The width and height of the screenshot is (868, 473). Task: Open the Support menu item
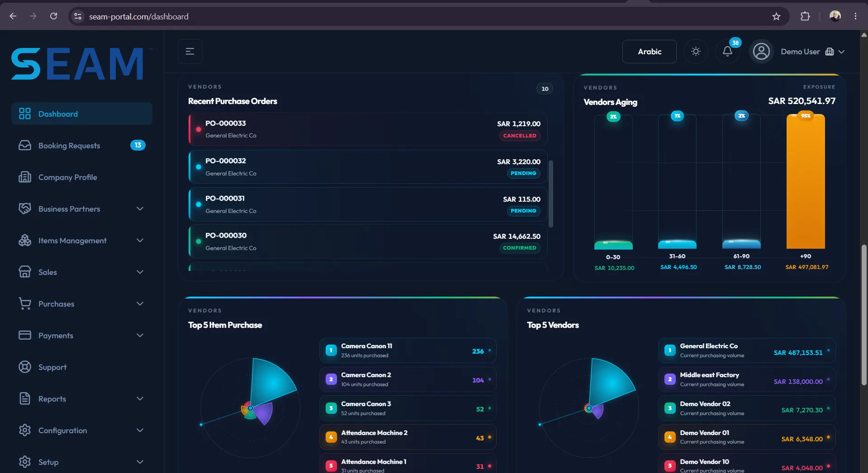pos(82,367)
